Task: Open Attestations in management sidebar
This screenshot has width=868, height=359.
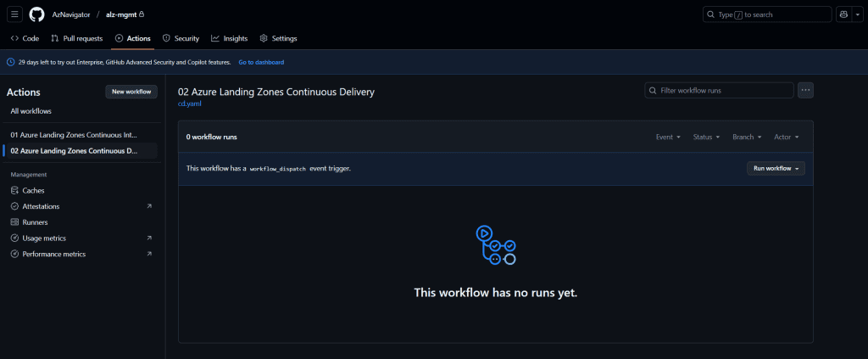Action: click(41, 206)
